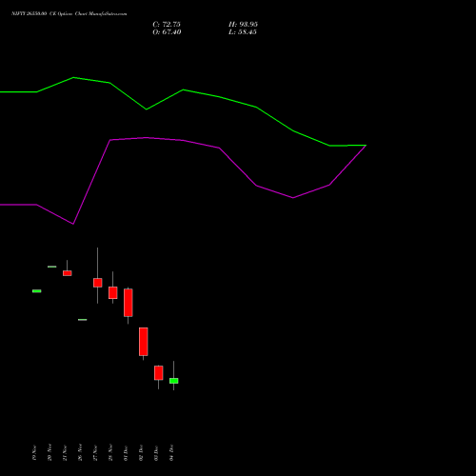Click the green 20 Nov dash candlestick
The height and width of the screenshot is (476, 476).
(52, 267)
